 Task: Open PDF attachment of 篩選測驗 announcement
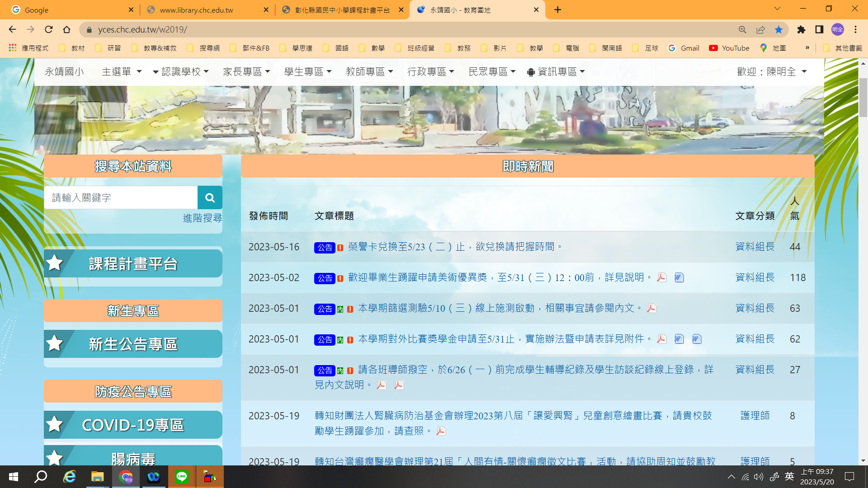click(x=652, y=308)
